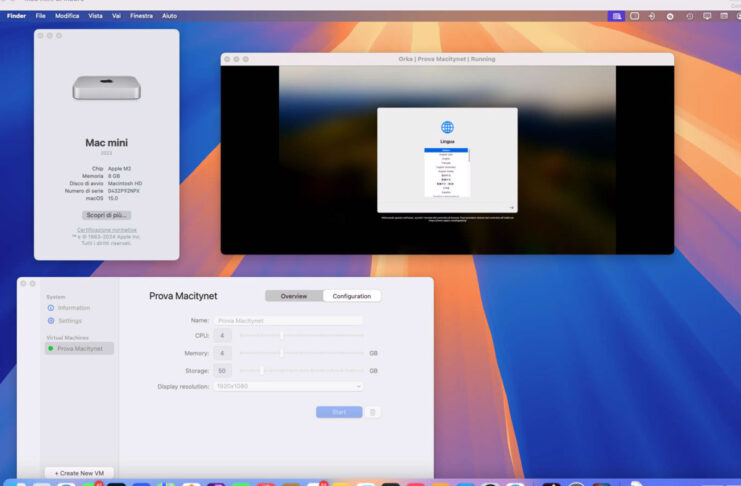Click the Mac mini title in About window
The image size is (741, 486).
point(106,143)
